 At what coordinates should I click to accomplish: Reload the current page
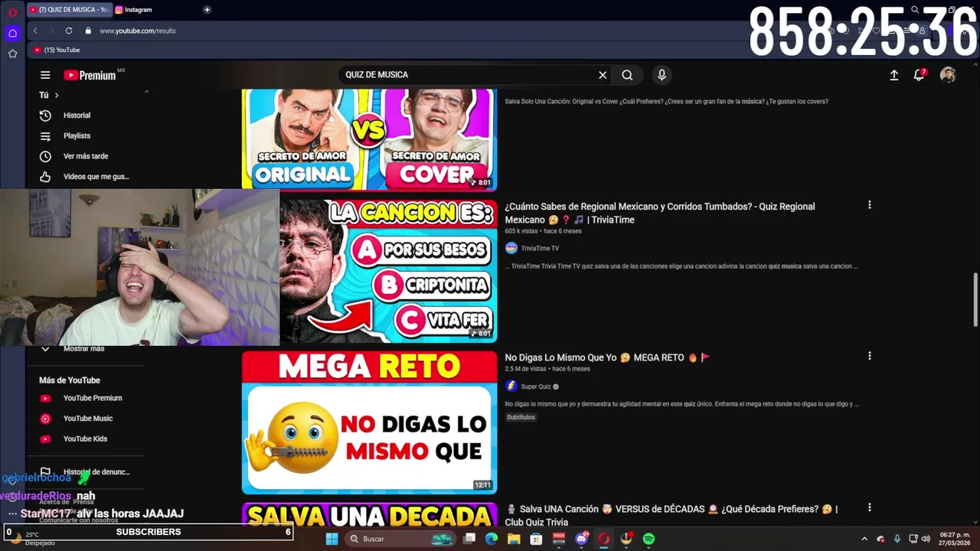(x=69, y=31)
